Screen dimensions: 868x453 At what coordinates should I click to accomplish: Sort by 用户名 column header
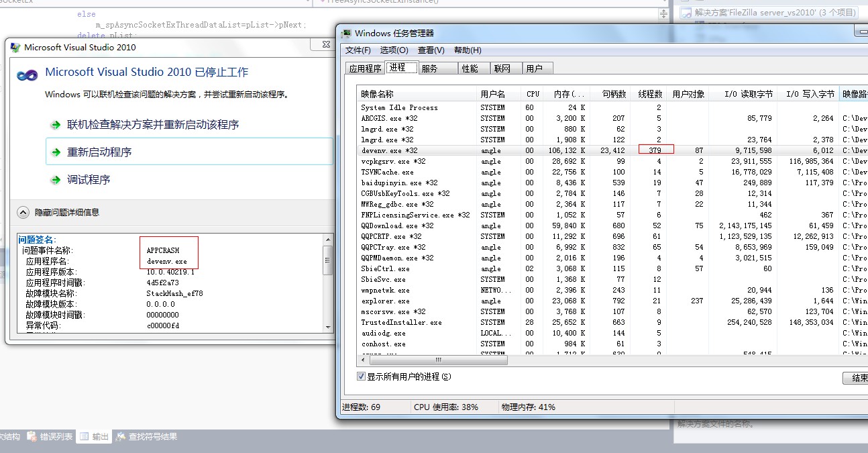(x=499, y=94)
